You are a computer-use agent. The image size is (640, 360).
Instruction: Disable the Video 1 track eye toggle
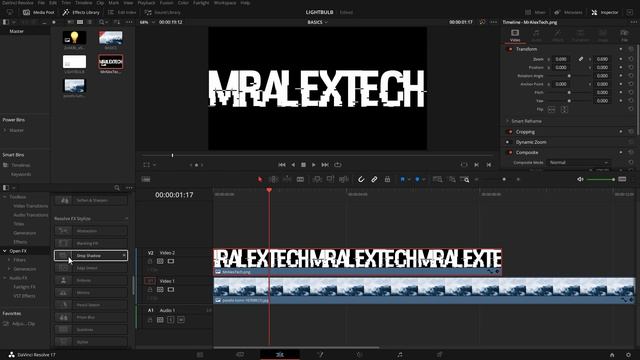(171, 289)
